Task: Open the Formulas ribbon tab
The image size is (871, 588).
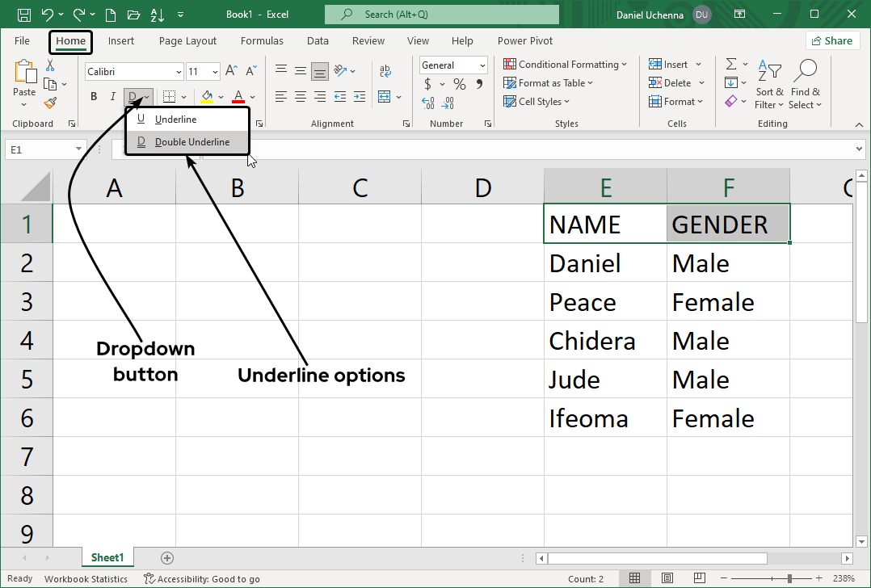Action: 262,41
